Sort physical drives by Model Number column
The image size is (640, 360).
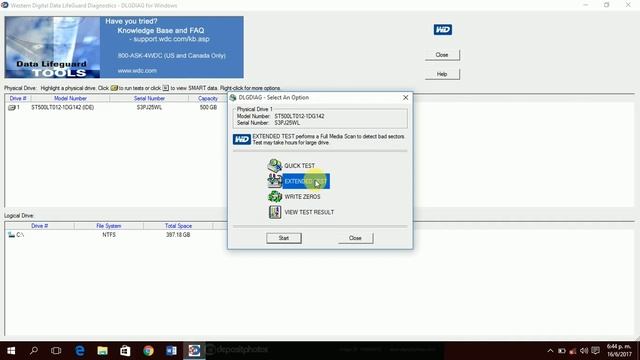pos(70,98)
